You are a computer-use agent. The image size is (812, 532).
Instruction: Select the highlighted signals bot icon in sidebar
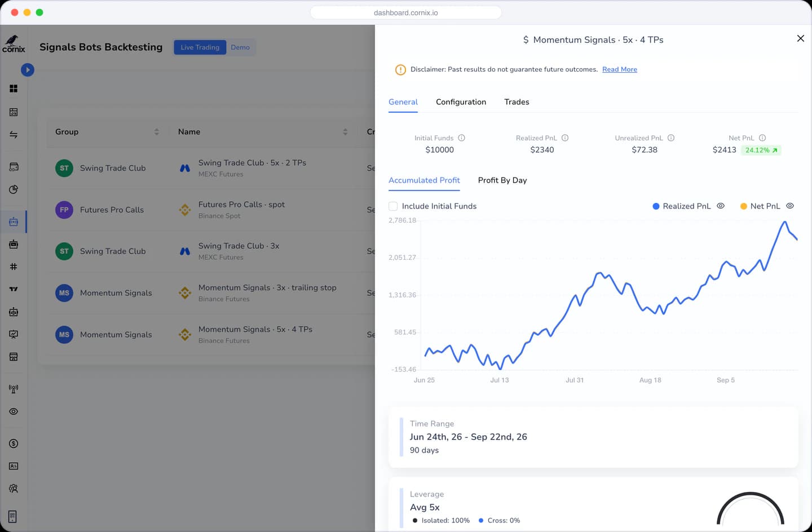14,222
